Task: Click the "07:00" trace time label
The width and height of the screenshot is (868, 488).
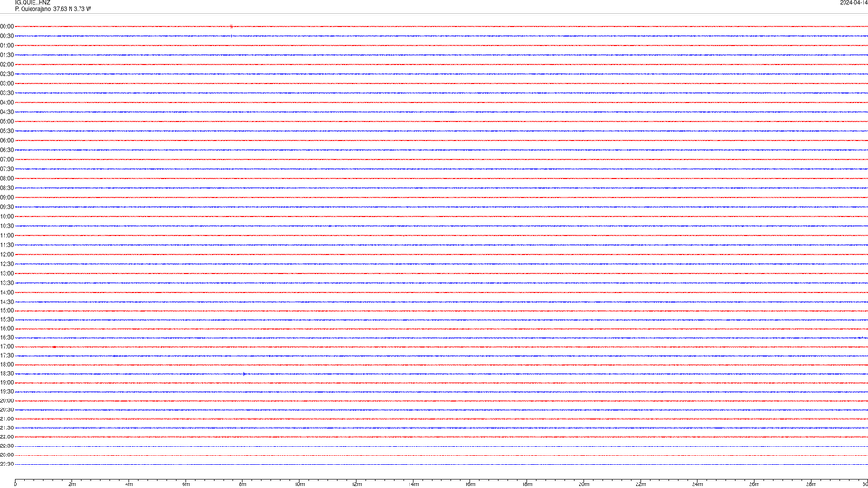Action: (x=6, y=159)
